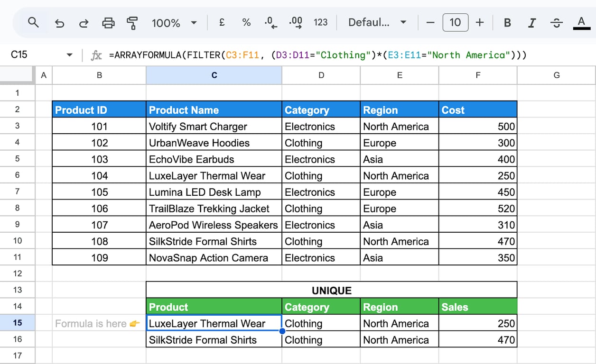The image size is (596, 364).
Task: Select the Cost header cell
Action: [x=478, y=109]
